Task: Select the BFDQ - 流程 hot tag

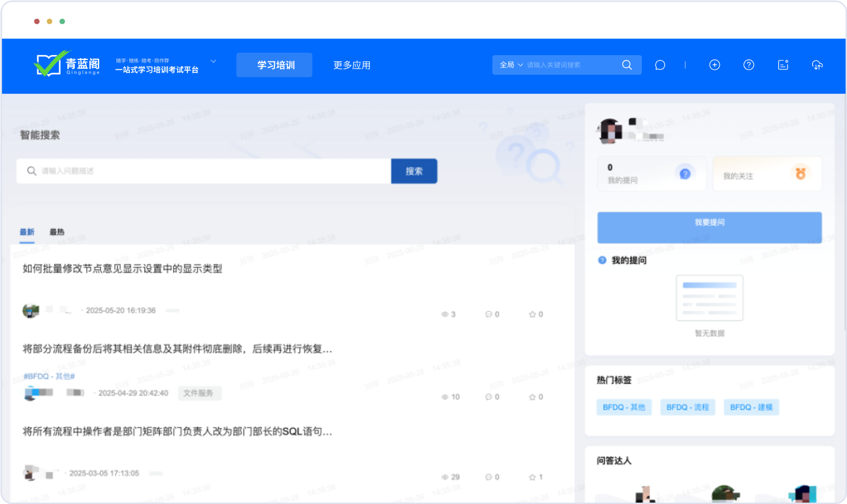Action: (x=687, y=407)
